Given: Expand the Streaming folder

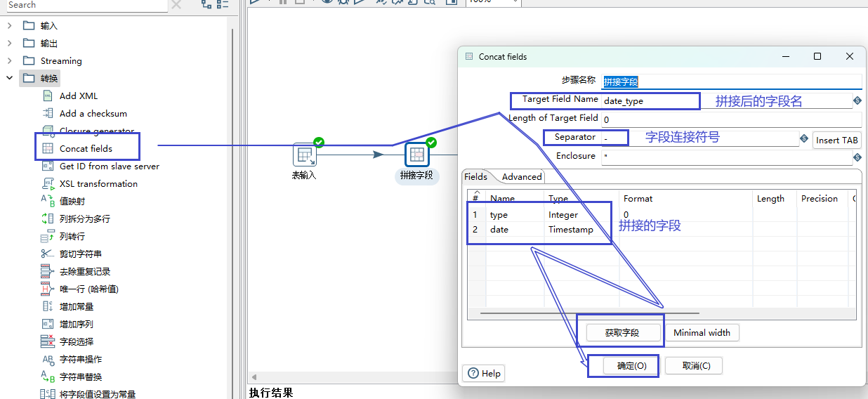Looking at the screenshot, I should pos(9,61).
